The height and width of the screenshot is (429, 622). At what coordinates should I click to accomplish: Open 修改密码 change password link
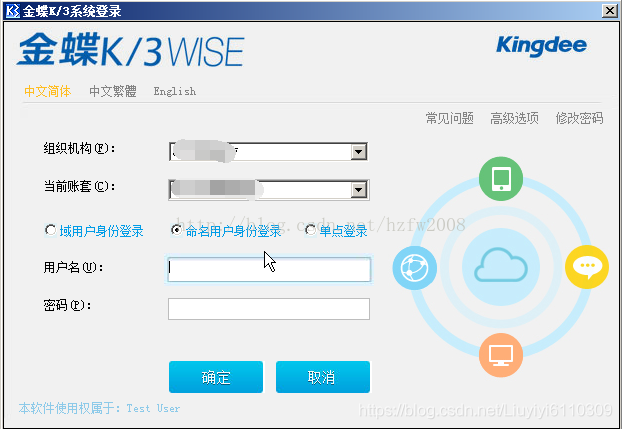(x=580, y=118)
